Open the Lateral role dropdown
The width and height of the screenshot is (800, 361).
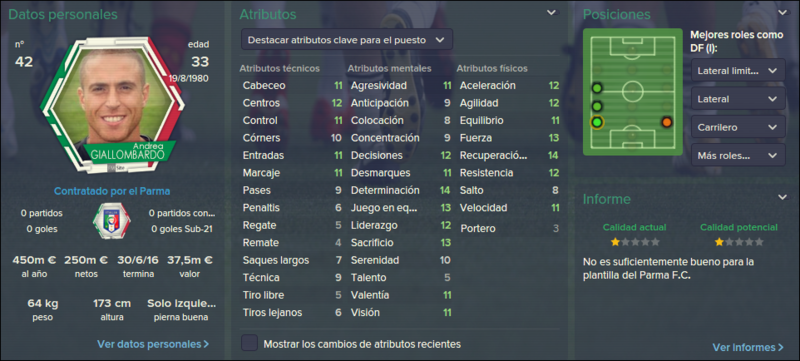tap(738, 98)
